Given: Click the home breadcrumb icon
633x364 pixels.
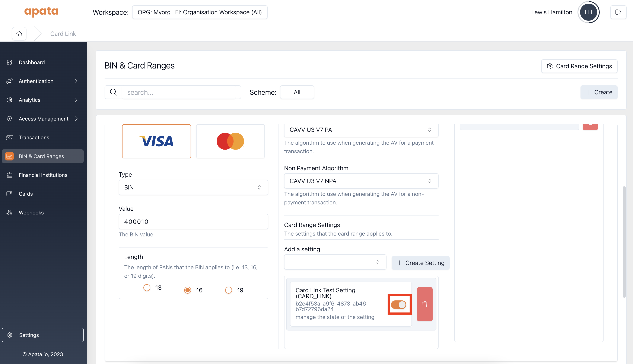Looking at the screenshot, I should pos(19,33).
